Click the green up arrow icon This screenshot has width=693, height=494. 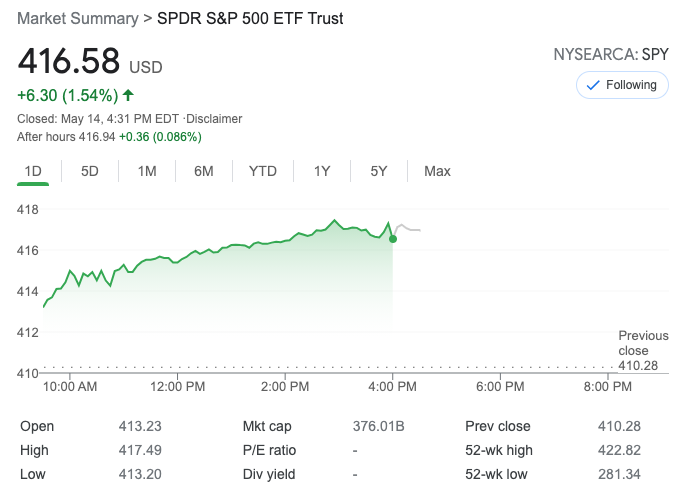128,96
